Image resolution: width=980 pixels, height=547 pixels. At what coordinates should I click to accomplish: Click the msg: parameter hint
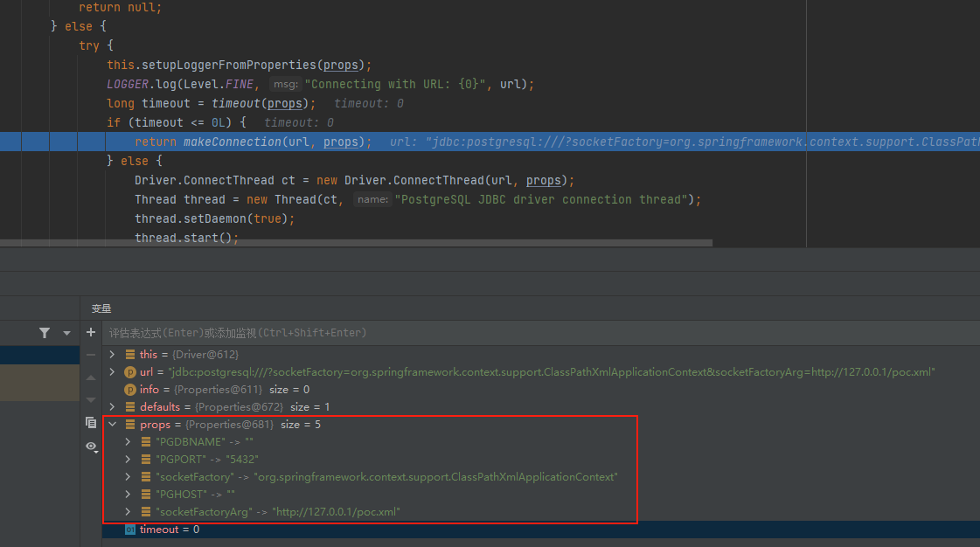point(286,84)
